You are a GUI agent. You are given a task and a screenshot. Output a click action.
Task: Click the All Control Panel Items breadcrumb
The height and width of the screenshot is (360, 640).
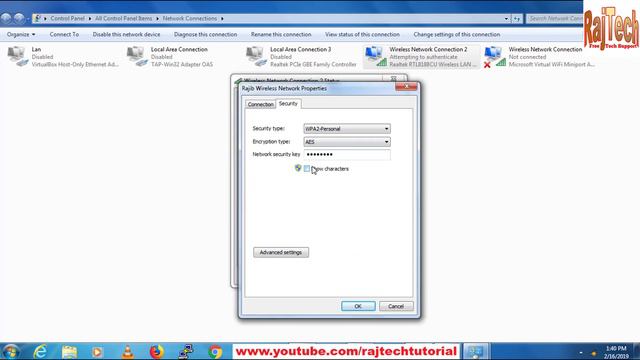tap(123, 18)
